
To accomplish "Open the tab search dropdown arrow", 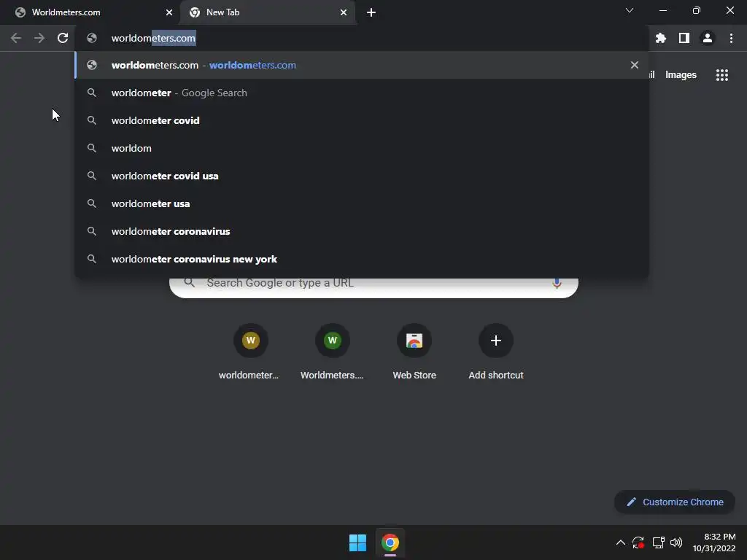I will tap(630, 10).
